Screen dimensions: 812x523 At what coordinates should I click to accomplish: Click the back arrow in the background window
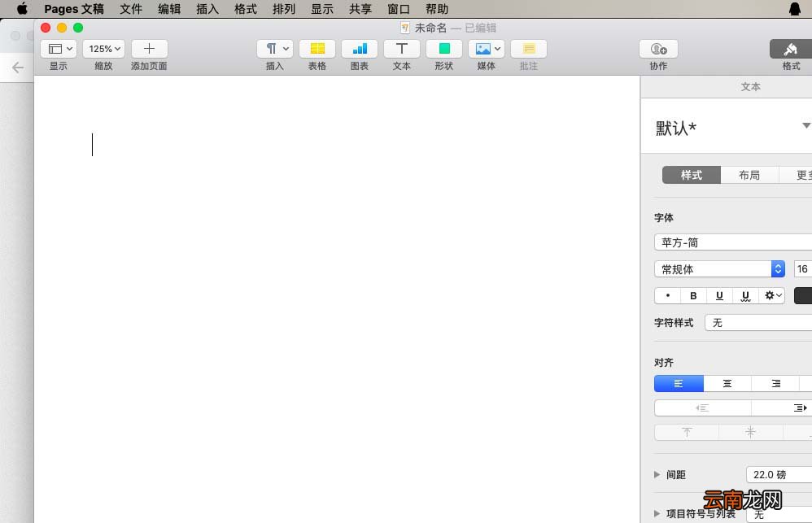[18, 68]
